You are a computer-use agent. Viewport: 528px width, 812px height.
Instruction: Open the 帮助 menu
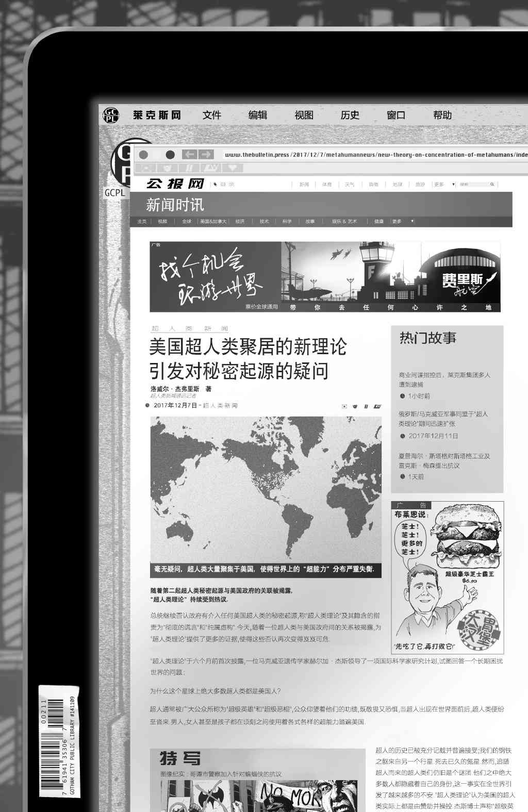pos(442,115)
